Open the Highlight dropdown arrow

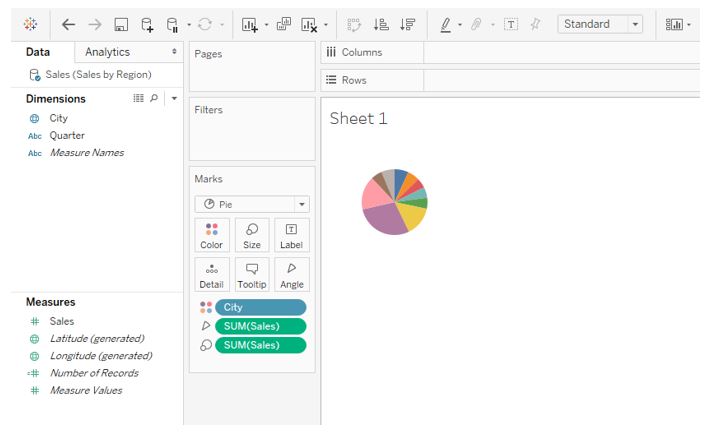460,25
